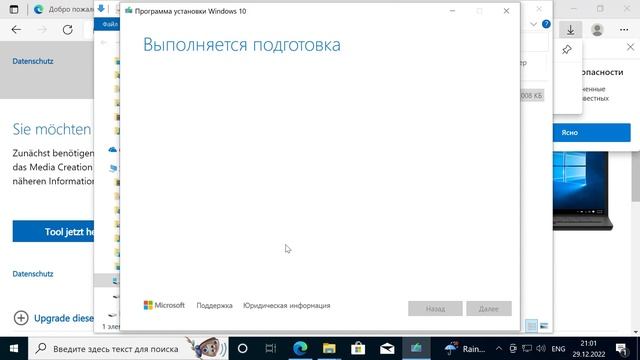Open File Explorer from the taskbar
640x360 pixels.
point(329,349)
